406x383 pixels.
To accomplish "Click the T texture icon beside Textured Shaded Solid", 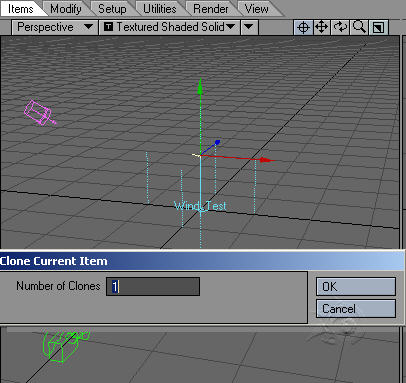I will (x=108, y=27).
